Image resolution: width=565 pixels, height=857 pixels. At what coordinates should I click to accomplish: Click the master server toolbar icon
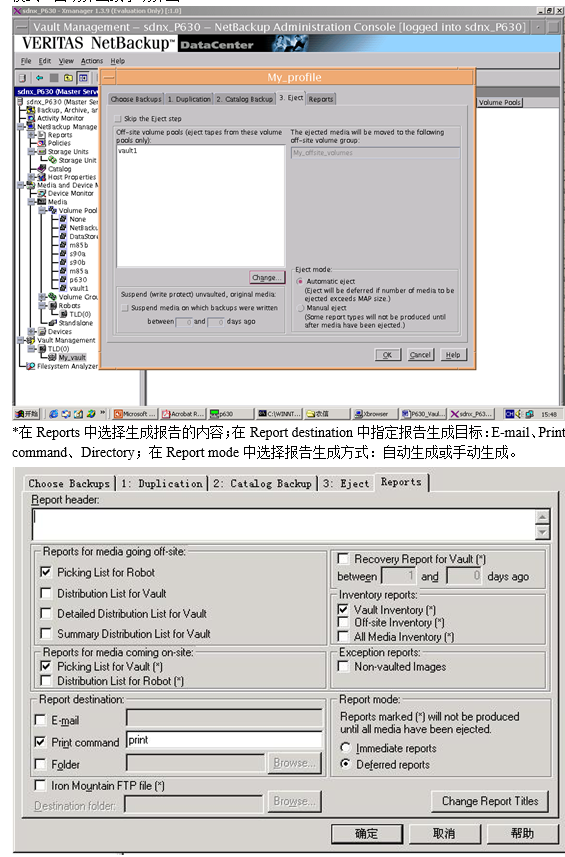(x=23, y=78)
